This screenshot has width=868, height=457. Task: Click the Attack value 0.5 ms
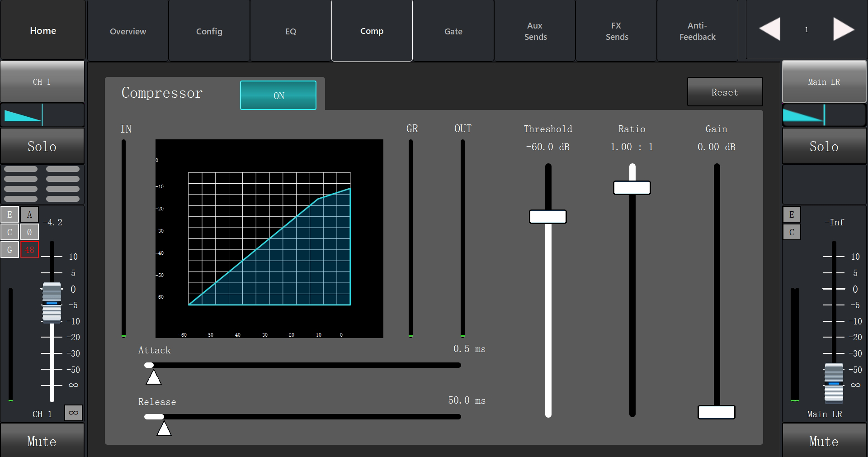pyautogui.click(x=469, y=349)
